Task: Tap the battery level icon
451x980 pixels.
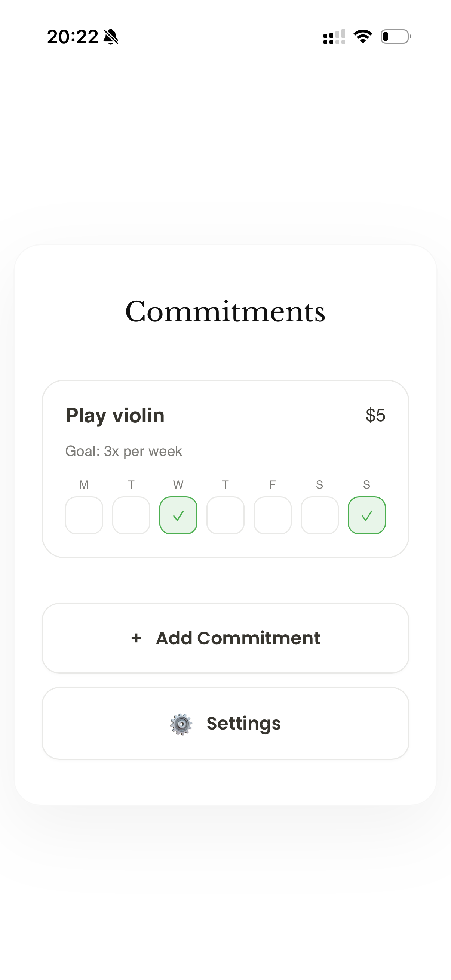Action: [396, 37]
